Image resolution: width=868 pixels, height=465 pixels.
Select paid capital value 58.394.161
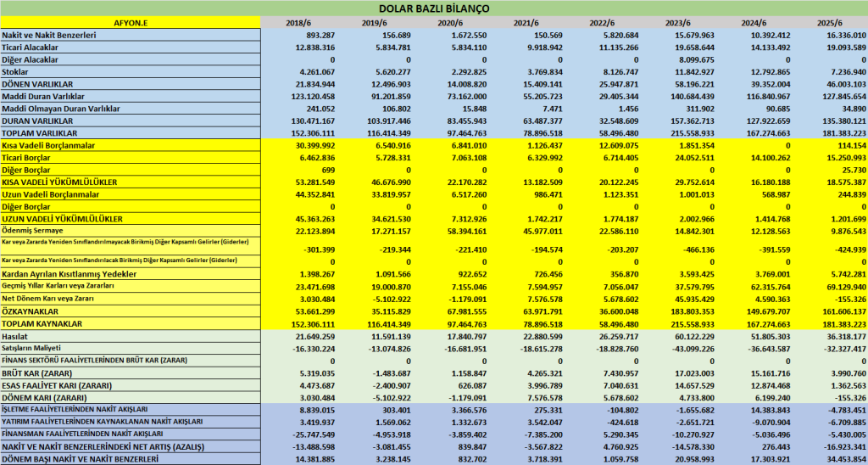[467, 231]
